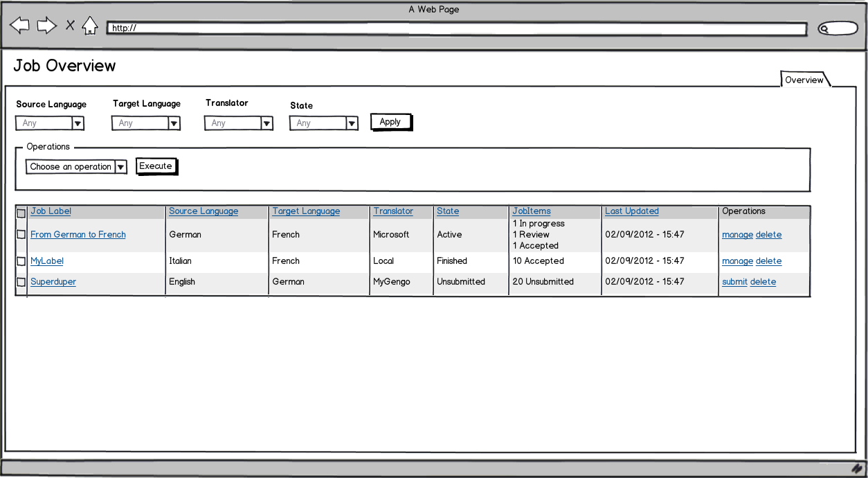Click the Execute button
This screenshot has width=868, height=478.
156,166
